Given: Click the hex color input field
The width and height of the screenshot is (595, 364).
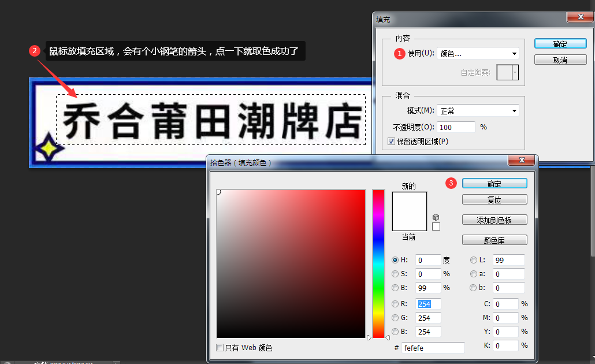Looking at the screenshot, I should 433,348.
